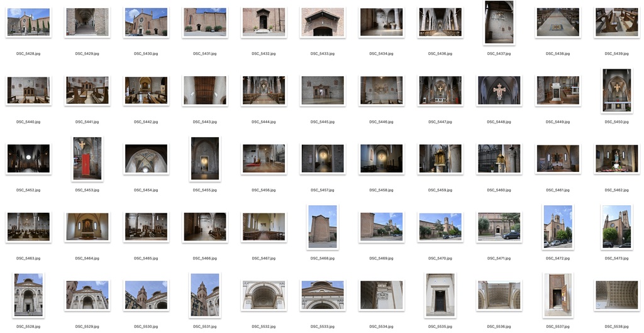Select the DSC_5468.jpg brick tower thumbnail

point(323,227)
